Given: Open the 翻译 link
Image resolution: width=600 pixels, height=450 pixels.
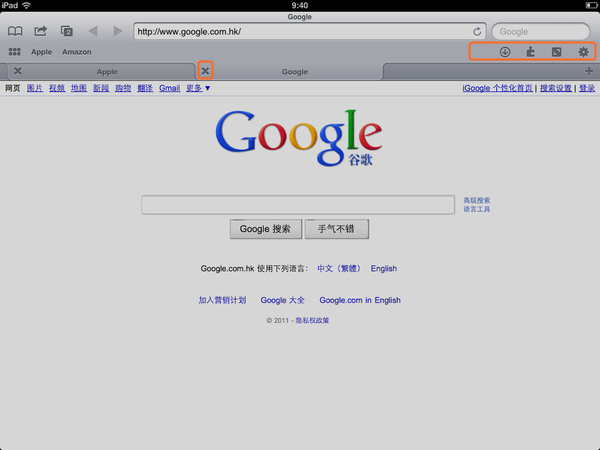Looking at the screenshot, I should [x=145, y=88].
